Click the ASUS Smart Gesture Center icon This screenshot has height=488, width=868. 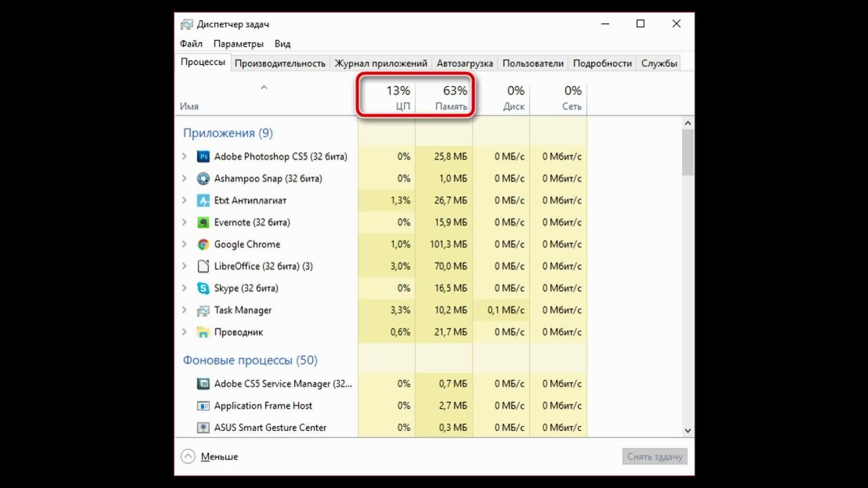[x=203, y=428]
